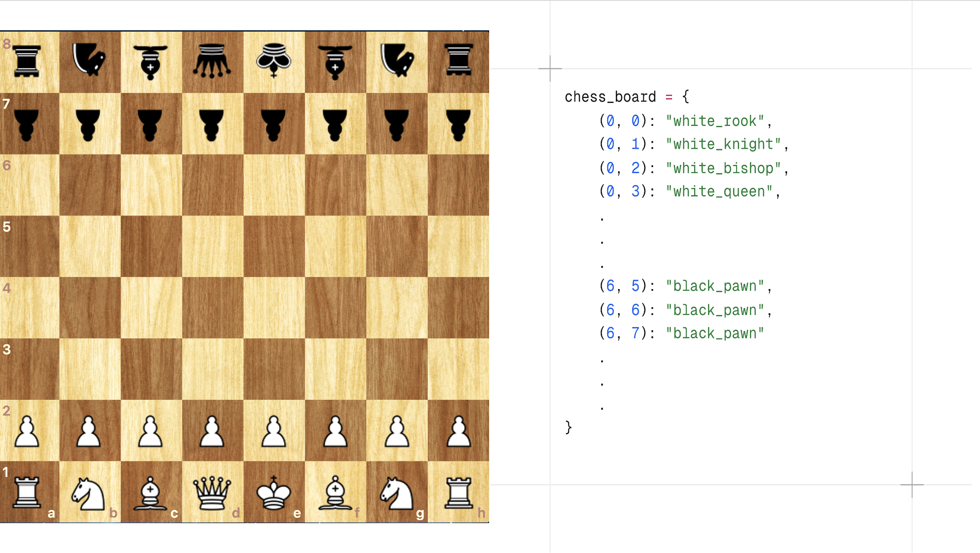Viewport: 980px width, 553px height.
Task: Select the white rook on a1
Action: point(27,492)
